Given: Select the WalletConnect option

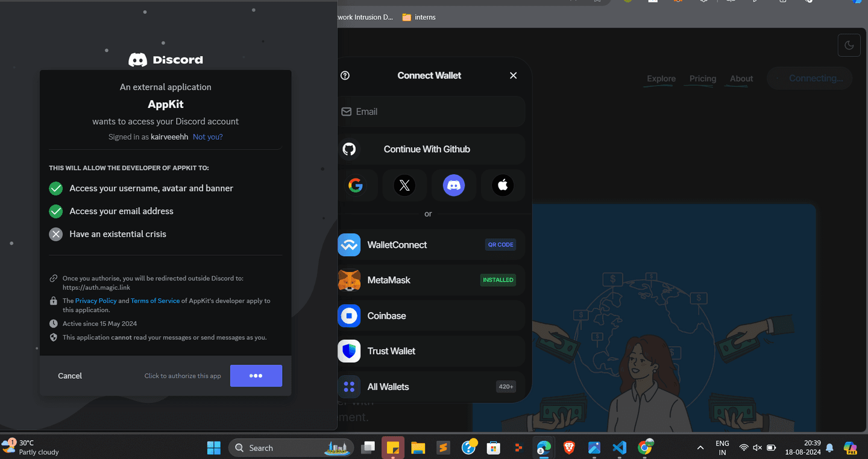Looking at the screenshot, I should pyautogui.click(x=431, y=245).
